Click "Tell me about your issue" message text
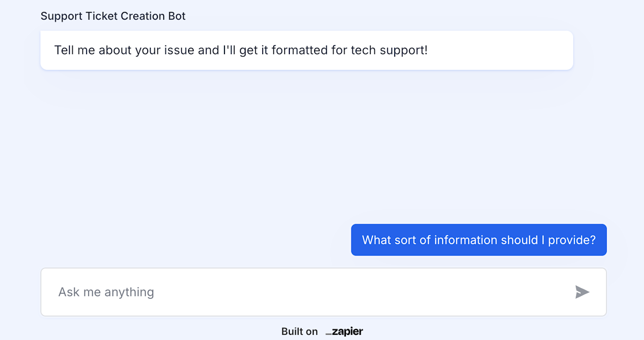 [x=124, y=50]
